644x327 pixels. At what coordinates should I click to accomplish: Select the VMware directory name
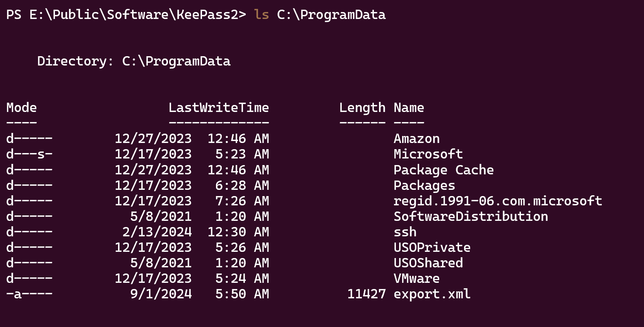tap(416, 279)
